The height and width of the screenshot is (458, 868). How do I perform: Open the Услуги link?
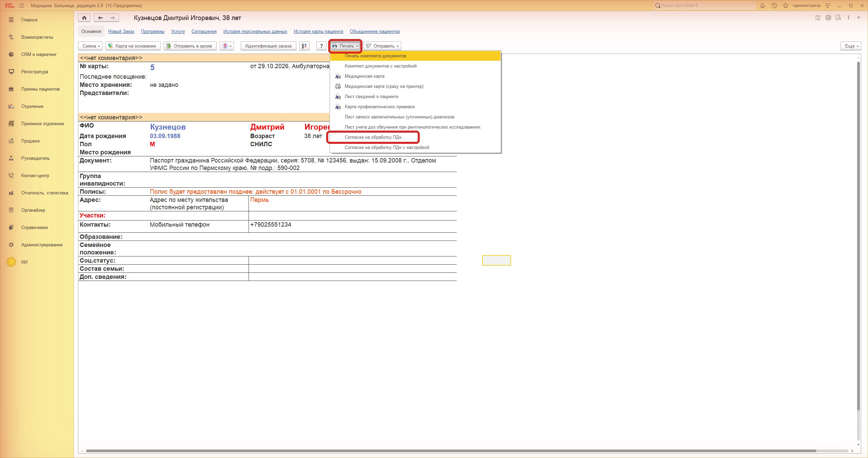(x=178, y=31)
